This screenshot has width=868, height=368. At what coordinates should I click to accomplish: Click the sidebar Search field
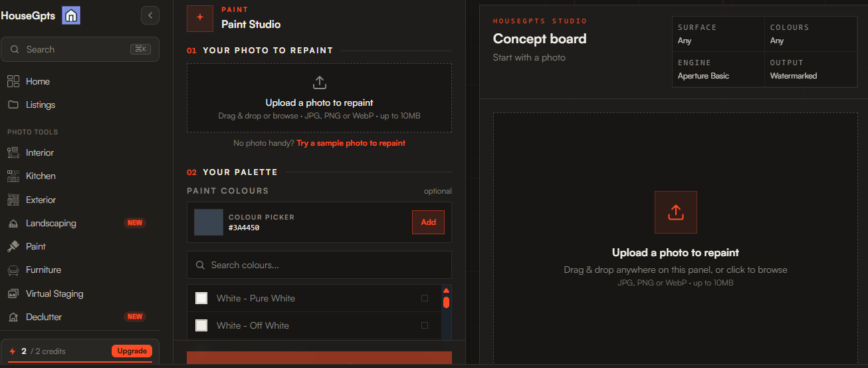click(80, 49)
